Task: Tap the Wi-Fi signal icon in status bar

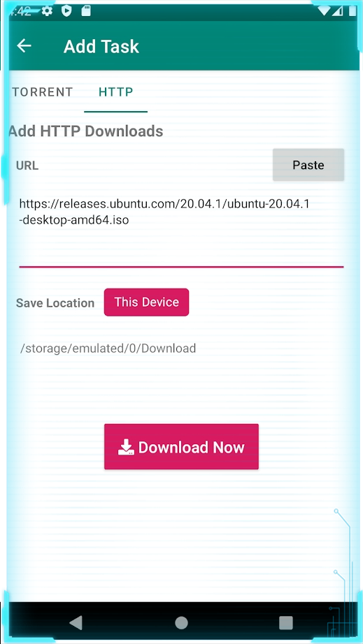Action: [324, 11]
